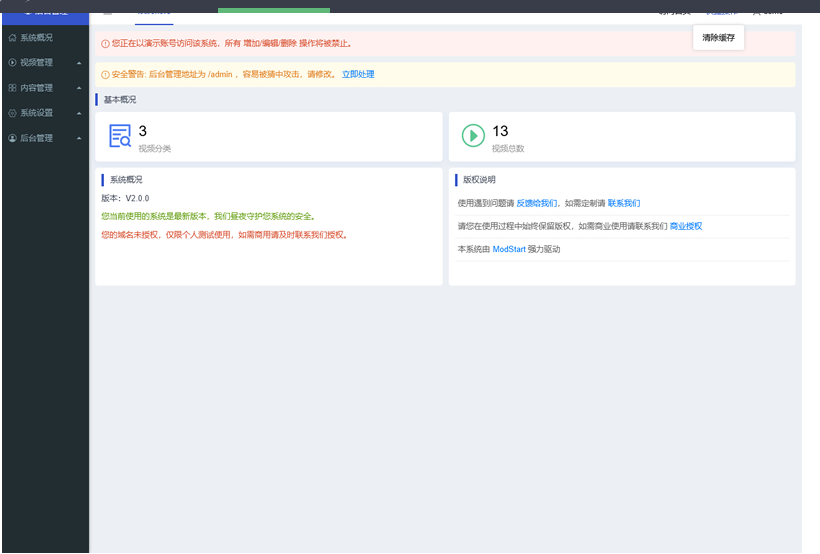Screen dimensions: 820x554
Task: Open the ModStart link
Action: tap(509, 249)
